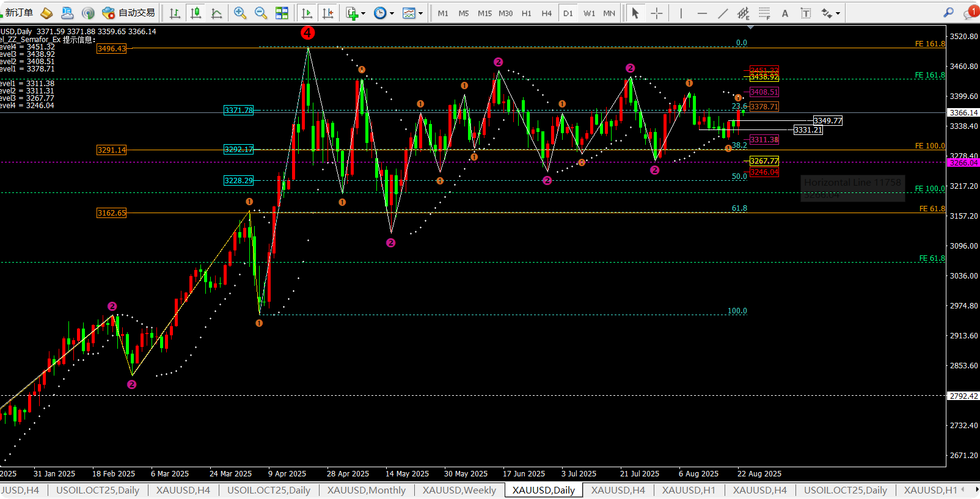
Task: Open the search magnifier icon
Action: click(948, 13)
